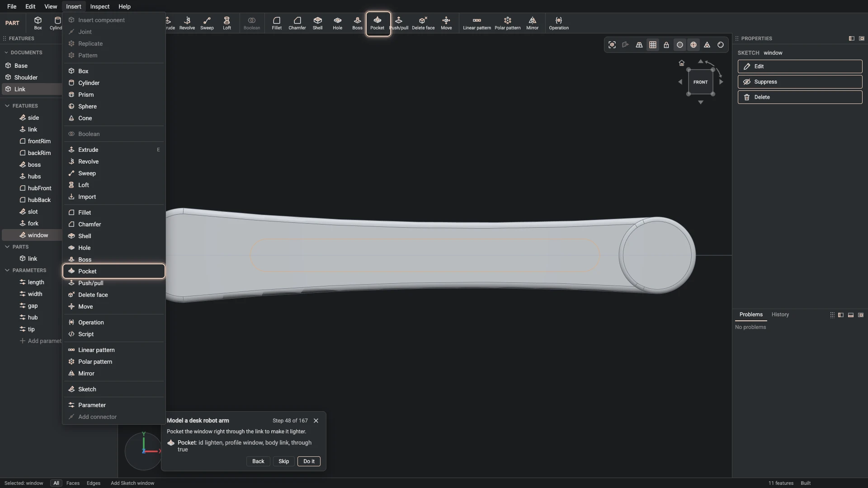
Task: Select the Revolve tool in the toolbar
Action: [187, 23]
